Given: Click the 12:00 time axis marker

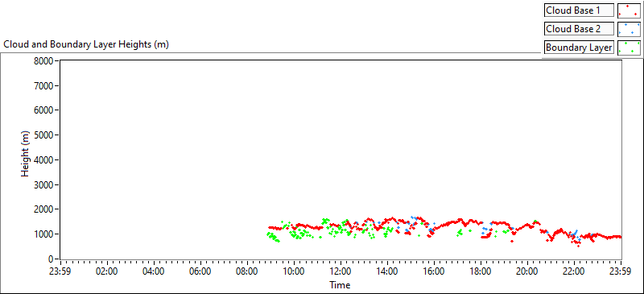Looking at the screenshot, I should click(x=341, y=271).
